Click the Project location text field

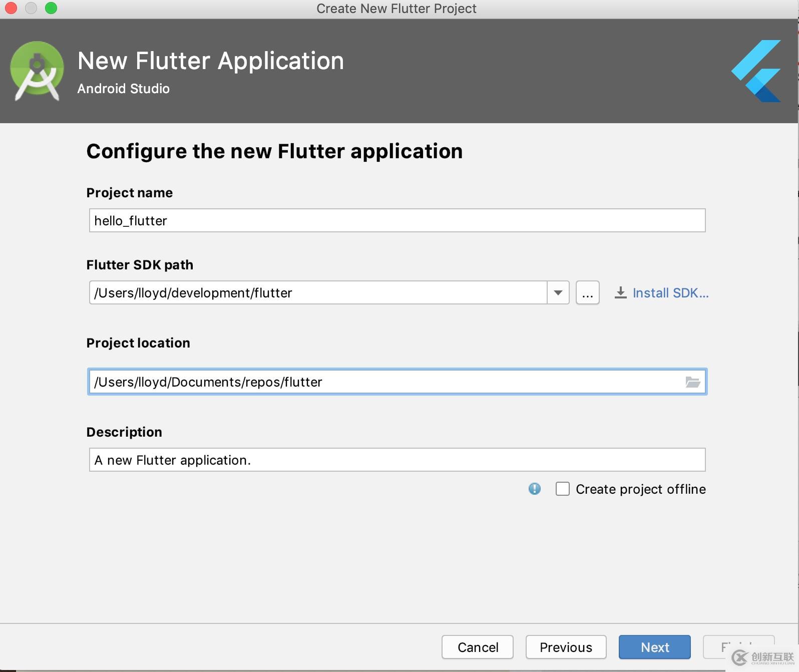(x=385, y=382)
